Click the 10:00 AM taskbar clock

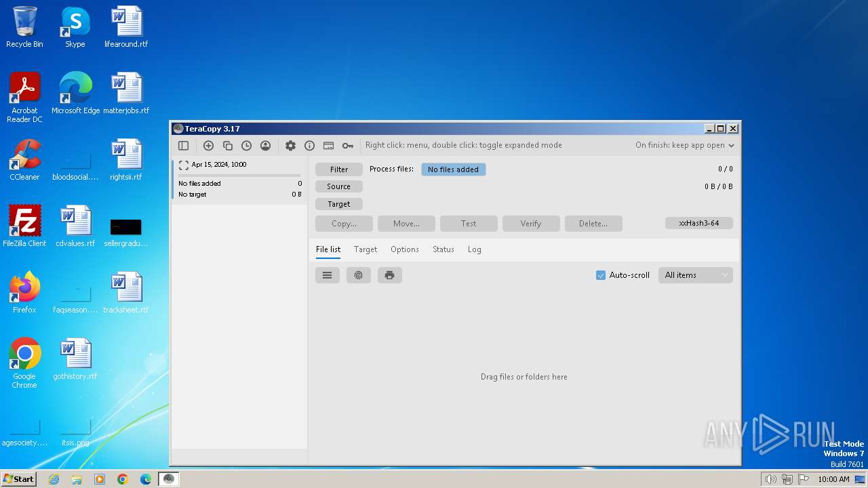pyautogui.click(x=833, y=479)
